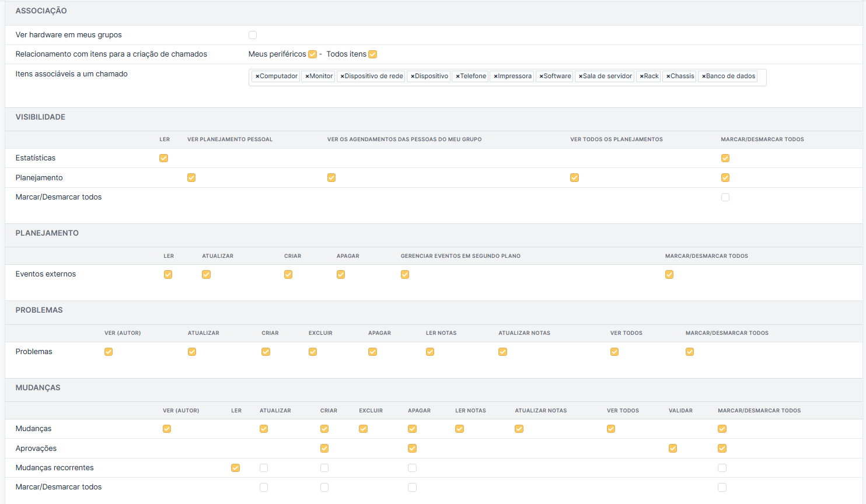
Task: Uncheck the Todos itens checkbox
Action: point(373,54)
